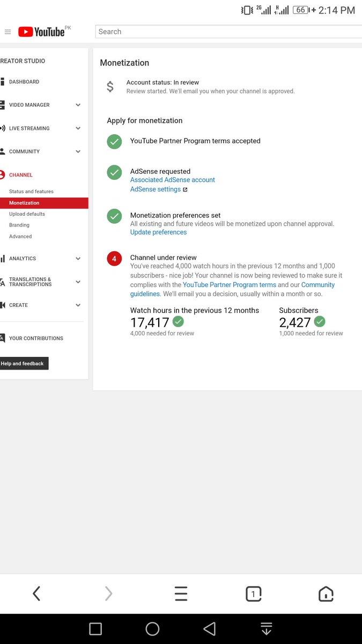Click the Dashboard sidebar icon
This screenshot has height=644, width=362.
coord(2,82)
